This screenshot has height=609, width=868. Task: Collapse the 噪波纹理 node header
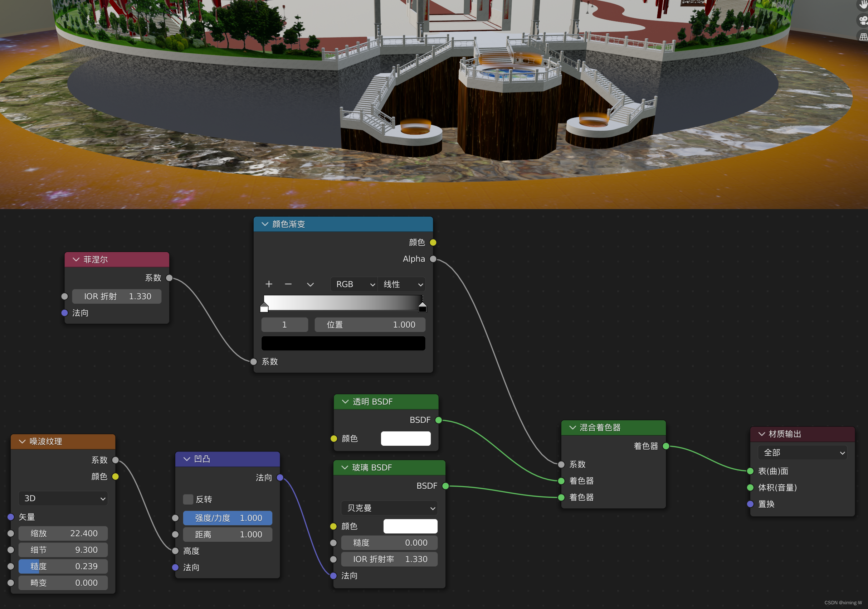(22, 441)
